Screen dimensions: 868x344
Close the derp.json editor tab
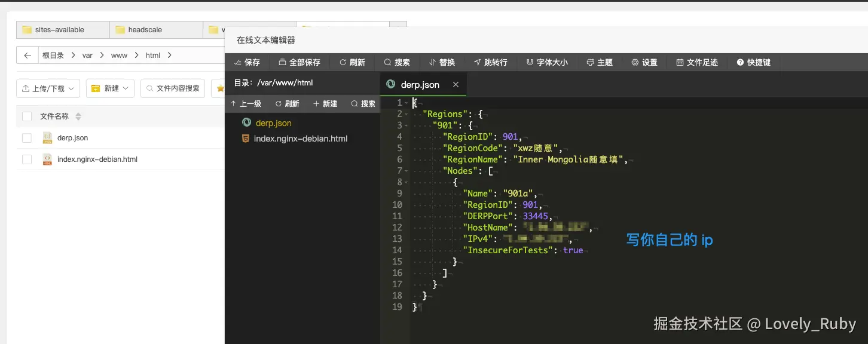(456, 85)
